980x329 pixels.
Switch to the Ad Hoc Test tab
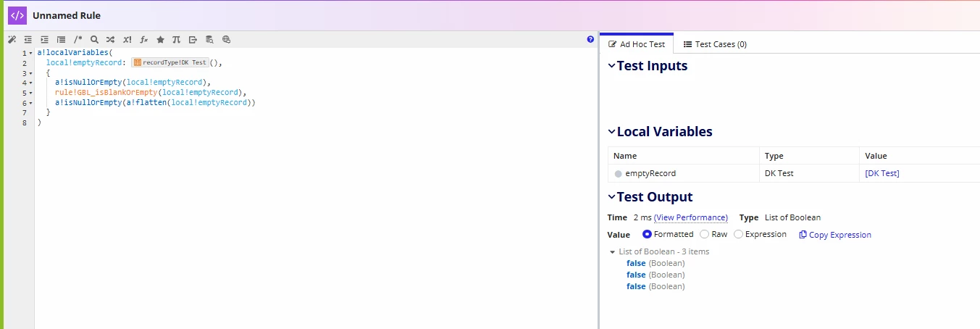coord(637,44)
